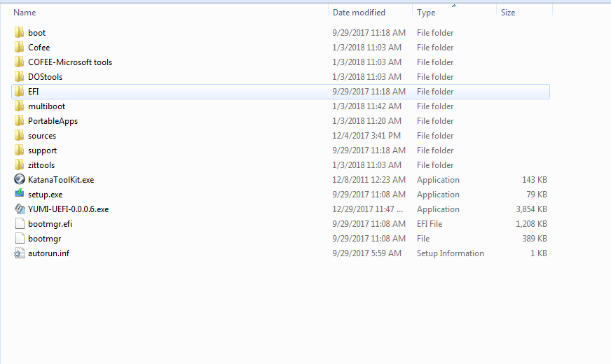The height and width of the screenshot is (364, 611).
Task: Click the truncated date '12/29/2017 11:47 ...'
Action: (x=367, y=209)
